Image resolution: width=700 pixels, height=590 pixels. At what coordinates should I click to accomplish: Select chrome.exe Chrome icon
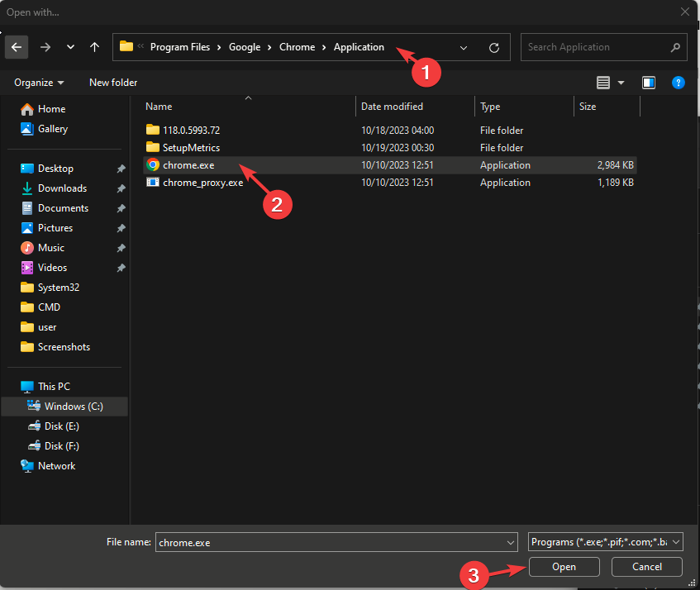click(x=153, y=165)
